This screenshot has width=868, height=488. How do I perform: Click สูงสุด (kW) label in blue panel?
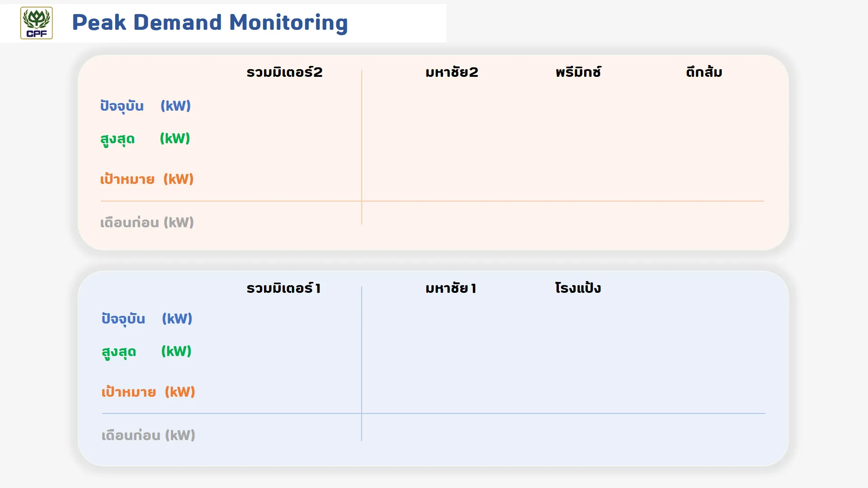146,352
